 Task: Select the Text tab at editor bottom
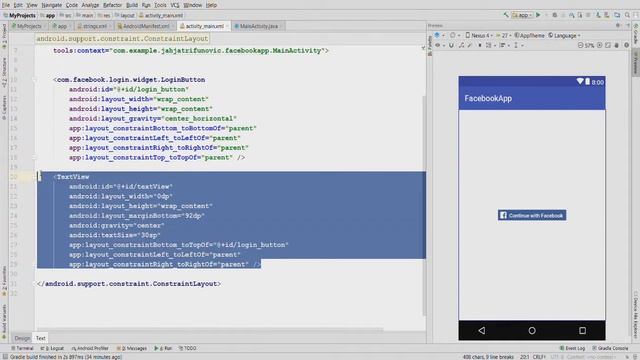pos(40,338)
